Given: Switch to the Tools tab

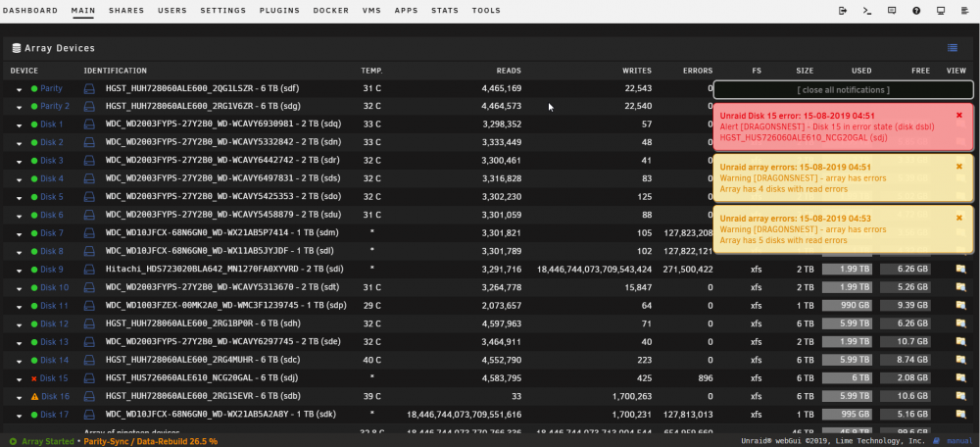Looking at the screenshot, I should coord(486,11).
